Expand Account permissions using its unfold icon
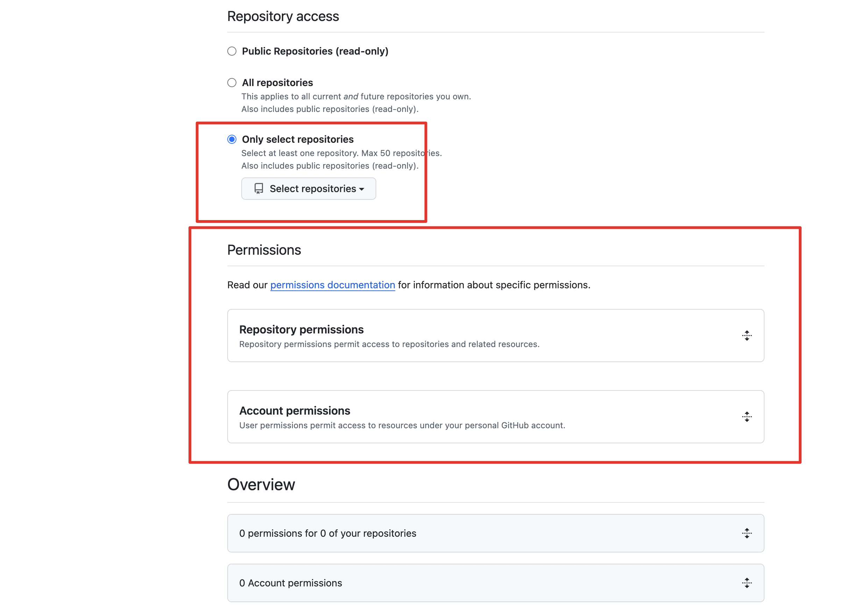Image resolution: width=868 pixels, height=613 pixels. (747, 417)
